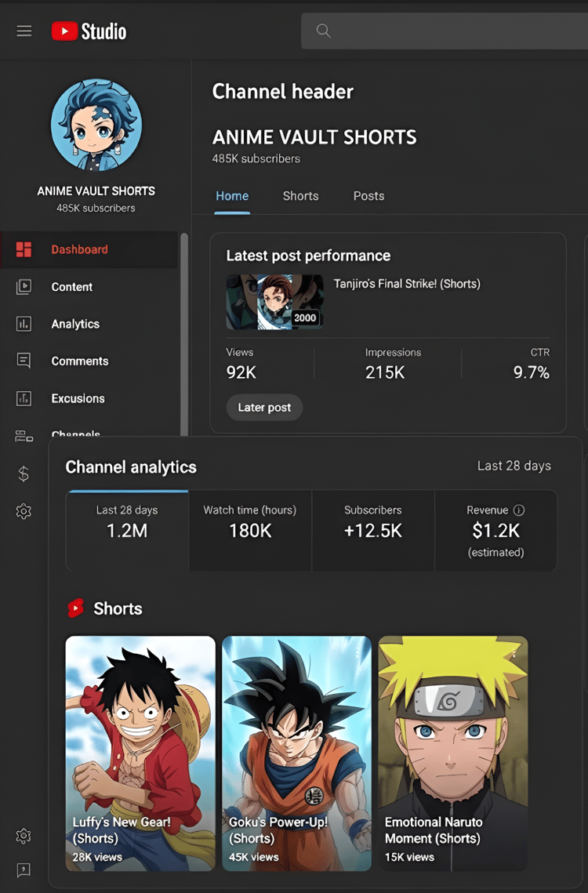Select the Watch time (hours) card
This screenshot has height=893, width=588.
point(250,530)
